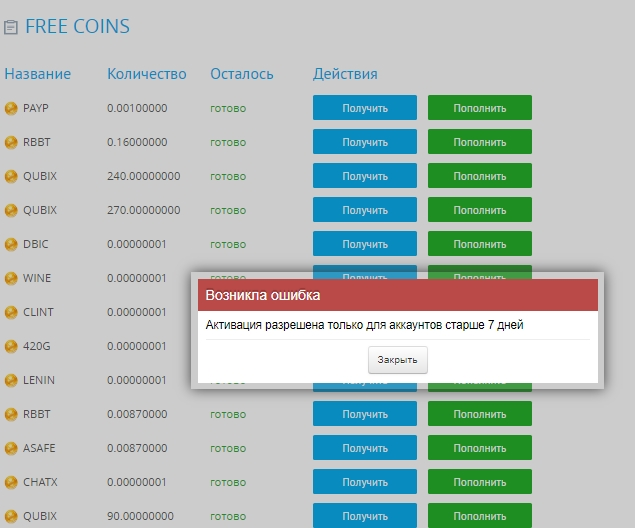Click ASAFE amount 0.00870000
Image resolution: width=635 pixels, height=528 pixels.
pyautogui.click(x=137, y=448)
